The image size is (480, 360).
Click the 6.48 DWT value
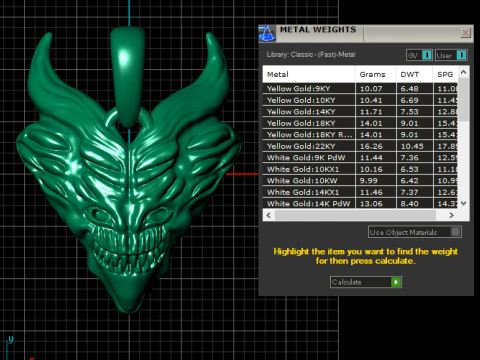pyautogui.click(x=409, y=89)
